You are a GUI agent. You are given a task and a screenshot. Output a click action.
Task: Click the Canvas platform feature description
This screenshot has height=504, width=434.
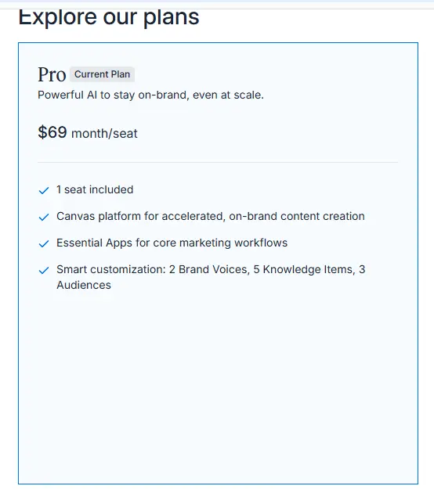click(211, 216)
